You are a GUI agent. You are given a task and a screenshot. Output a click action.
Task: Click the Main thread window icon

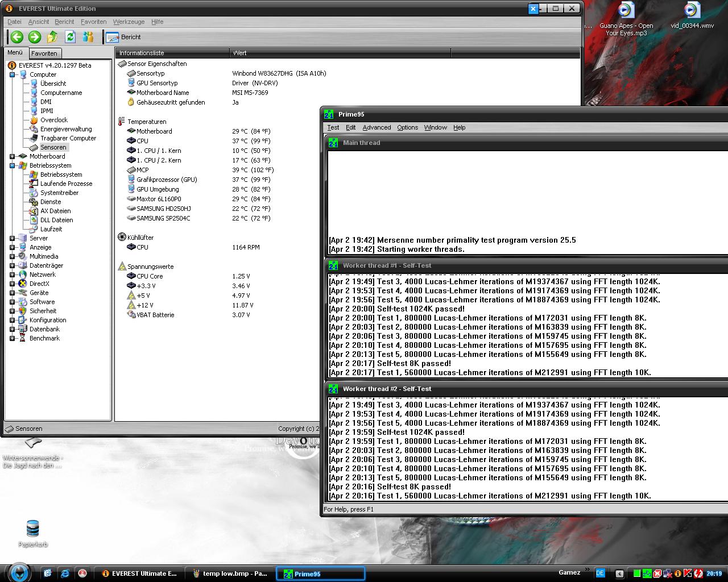click(333, 143)
